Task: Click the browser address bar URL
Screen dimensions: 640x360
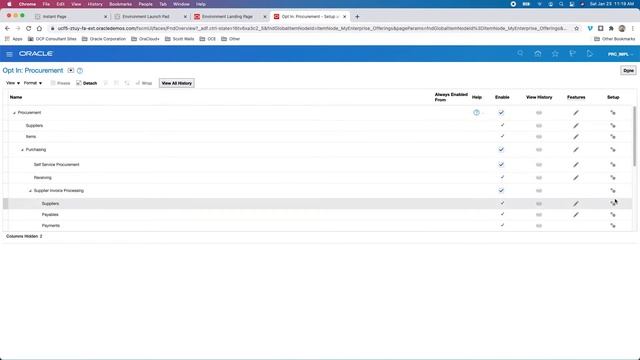Action: click(x=312, y=28)
